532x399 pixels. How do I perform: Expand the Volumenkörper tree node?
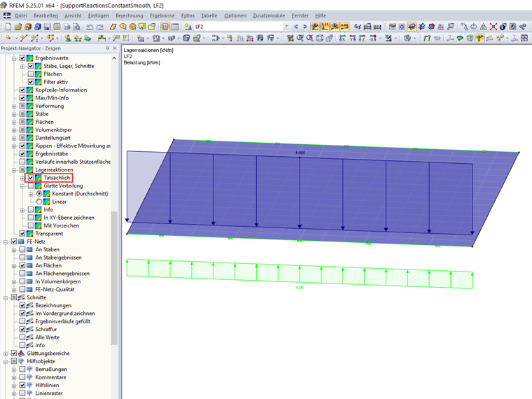point(14,130)
